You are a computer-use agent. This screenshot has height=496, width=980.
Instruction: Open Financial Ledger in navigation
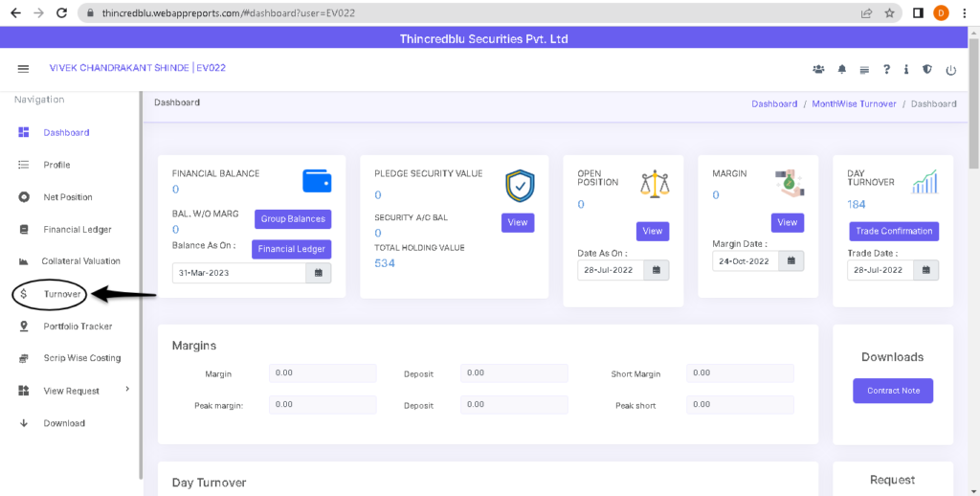tap(78, 230)
